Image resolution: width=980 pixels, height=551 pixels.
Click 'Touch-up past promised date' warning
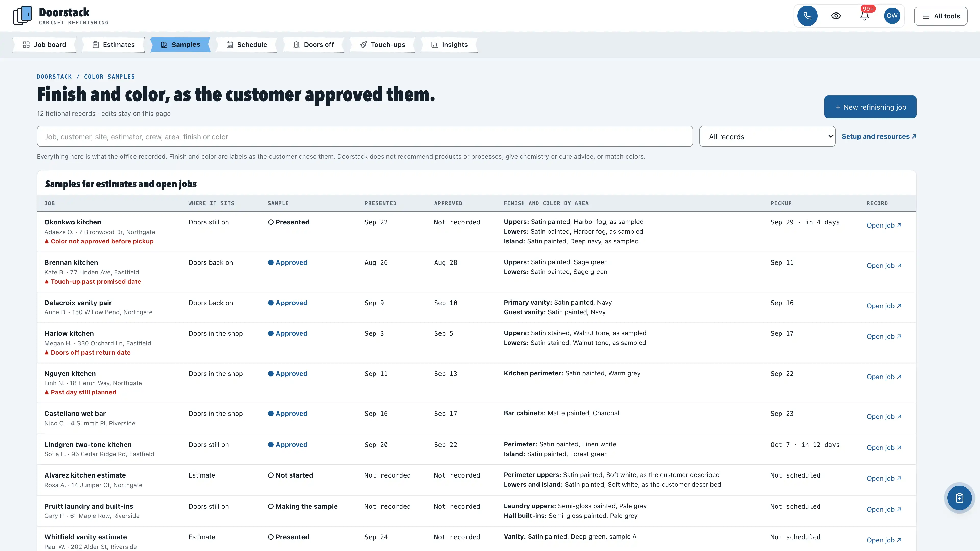pyautogui.click(x=93, y=281)
